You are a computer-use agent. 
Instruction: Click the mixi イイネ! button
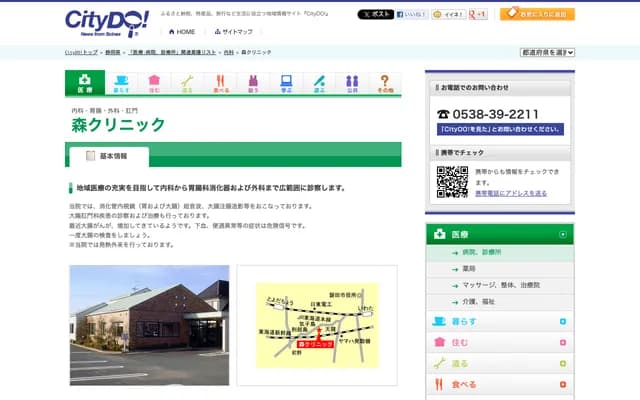(x=449, y=14)
